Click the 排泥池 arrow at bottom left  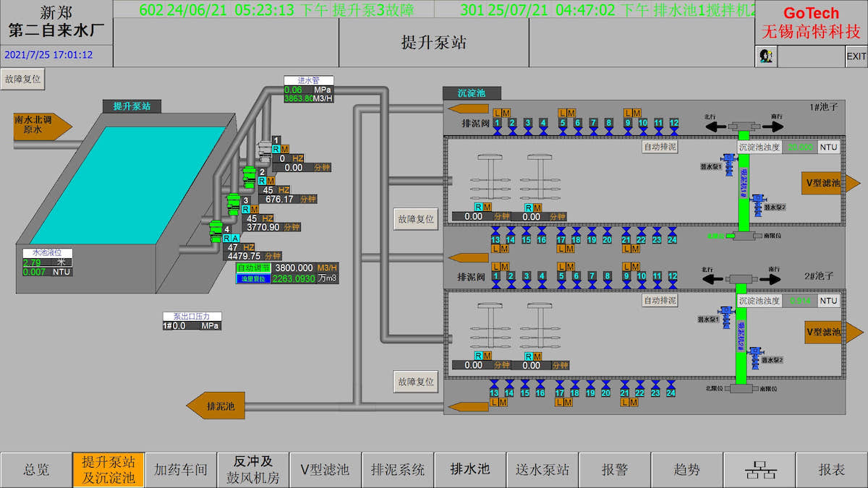tap(215, 406)
